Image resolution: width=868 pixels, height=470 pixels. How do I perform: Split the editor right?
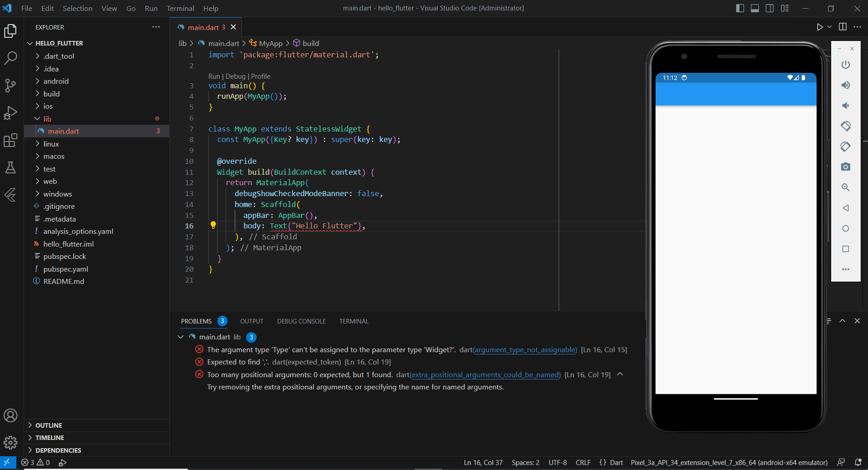(x=843, y=27)
